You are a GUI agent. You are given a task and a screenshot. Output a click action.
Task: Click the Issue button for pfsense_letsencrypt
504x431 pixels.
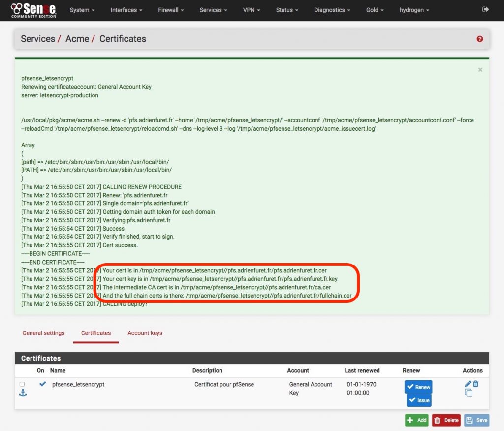pos(419,400)
